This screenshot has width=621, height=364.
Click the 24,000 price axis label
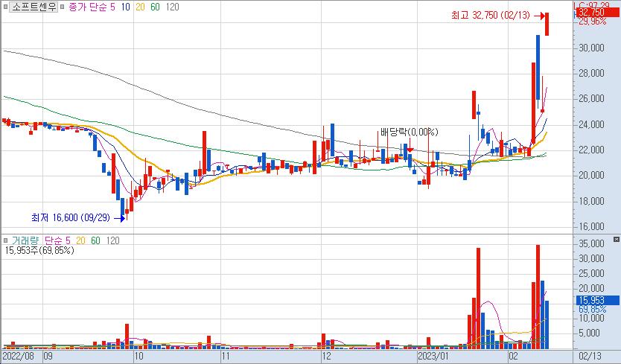click(x=591, y=124)
